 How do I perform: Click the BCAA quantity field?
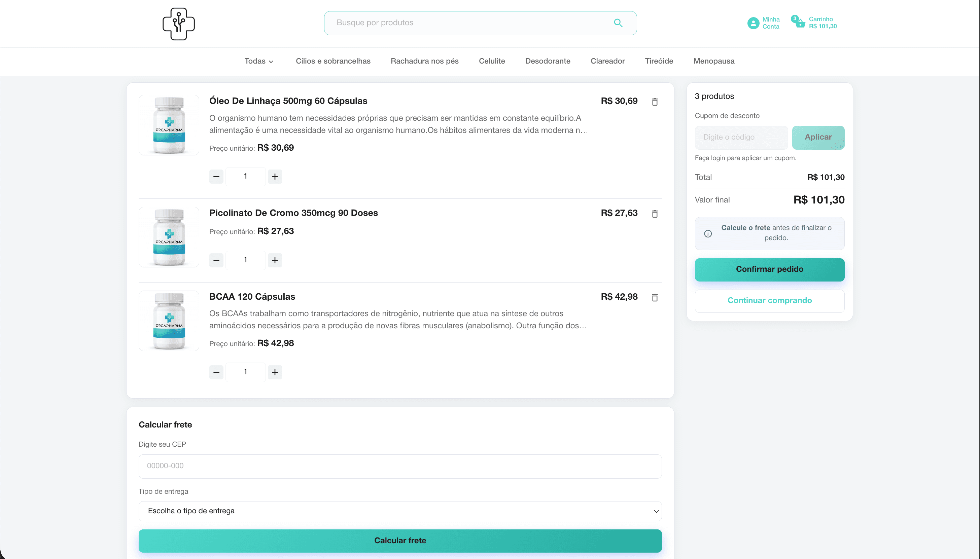coord(245,372)
